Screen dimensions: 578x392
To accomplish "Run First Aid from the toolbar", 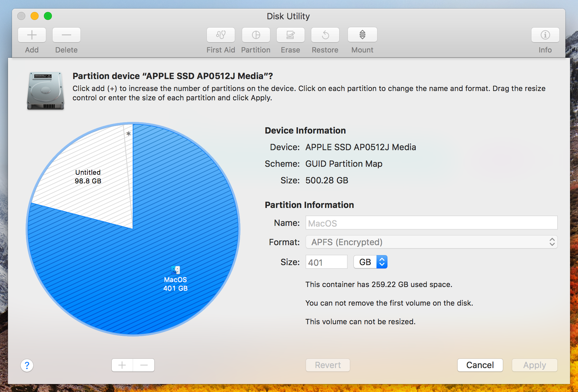I will tap(221, 35).
